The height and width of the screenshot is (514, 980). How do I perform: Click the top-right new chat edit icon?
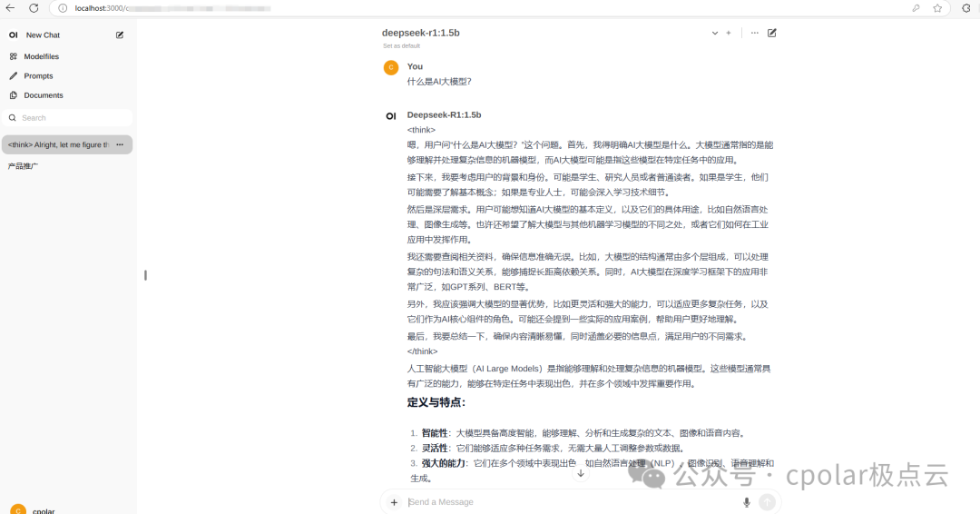tap(772, 33)
